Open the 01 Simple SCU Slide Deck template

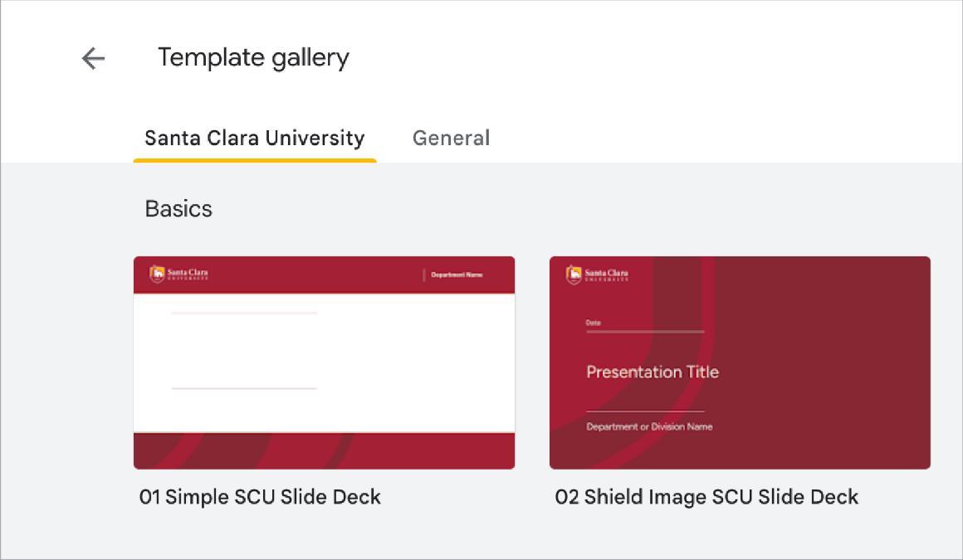pos(324,361)
